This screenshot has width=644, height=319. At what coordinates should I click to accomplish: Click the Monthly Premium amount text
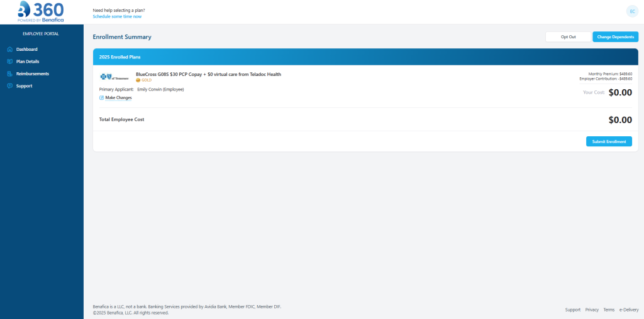point(610,74)
